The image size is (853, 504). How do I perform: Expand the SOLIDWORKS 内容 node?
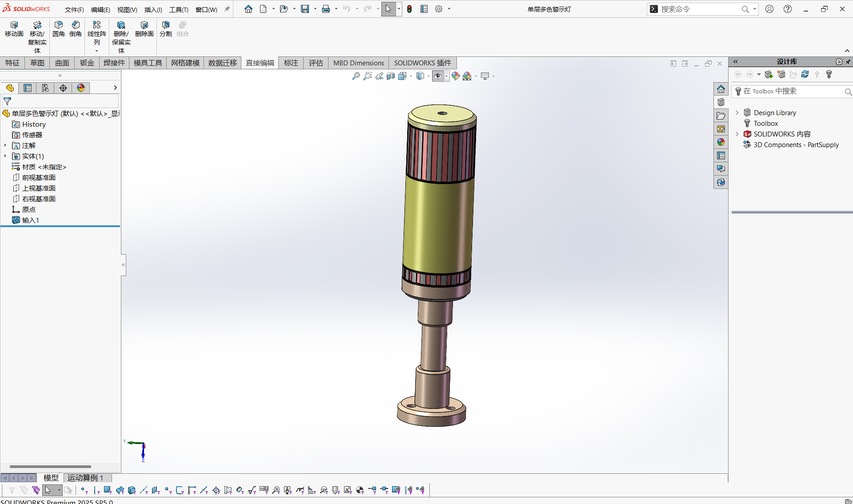[x=737, y=134]
